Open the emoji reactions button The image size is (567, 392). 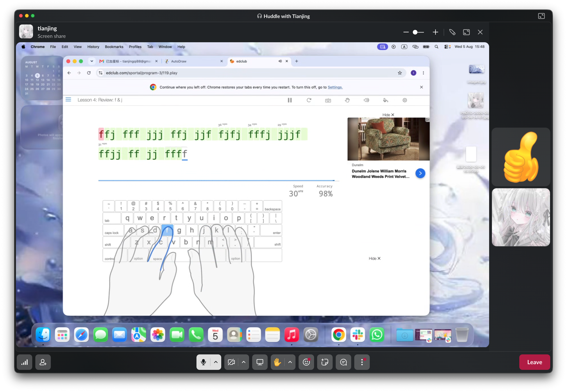click(306, 362)
